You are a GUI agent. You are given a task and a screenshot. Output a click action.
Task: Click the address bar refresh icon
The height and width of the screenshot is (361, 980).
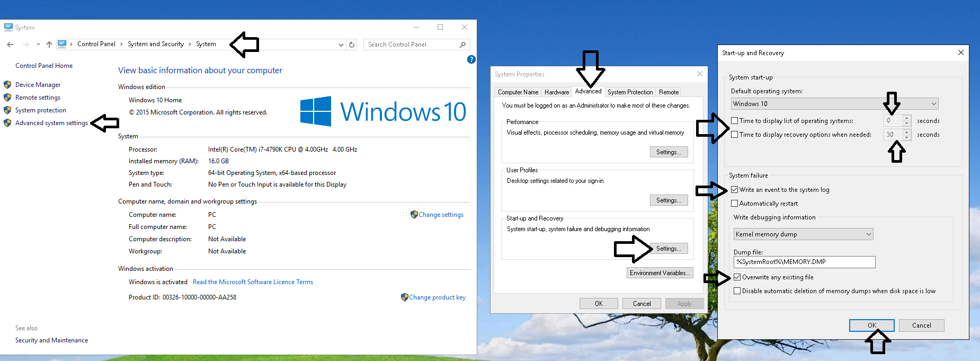pos(352,45)
